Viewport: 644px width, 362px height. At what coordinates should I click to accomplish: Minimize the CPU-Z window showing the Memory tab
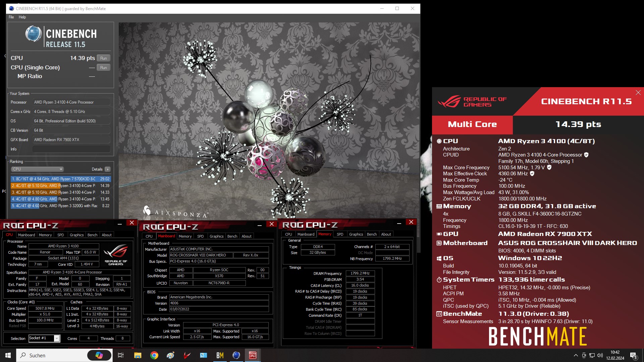399,223
